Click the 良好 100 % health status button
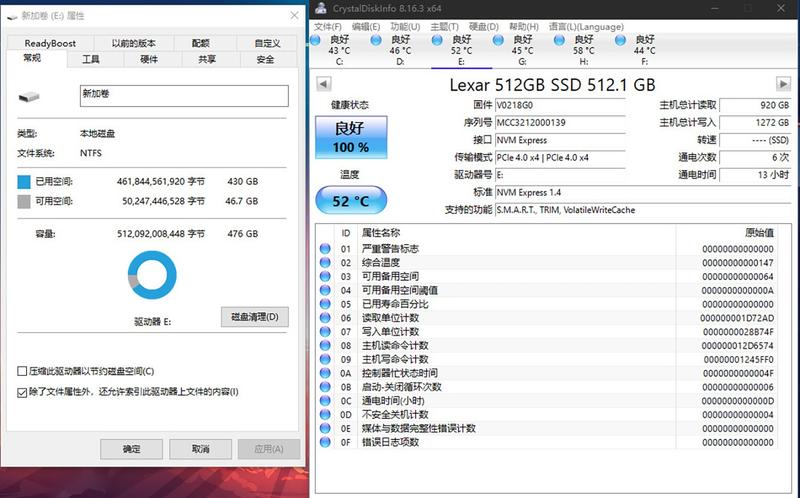This screenshot has width=800, height=498. pyautogui.click(x=351, y=137)
